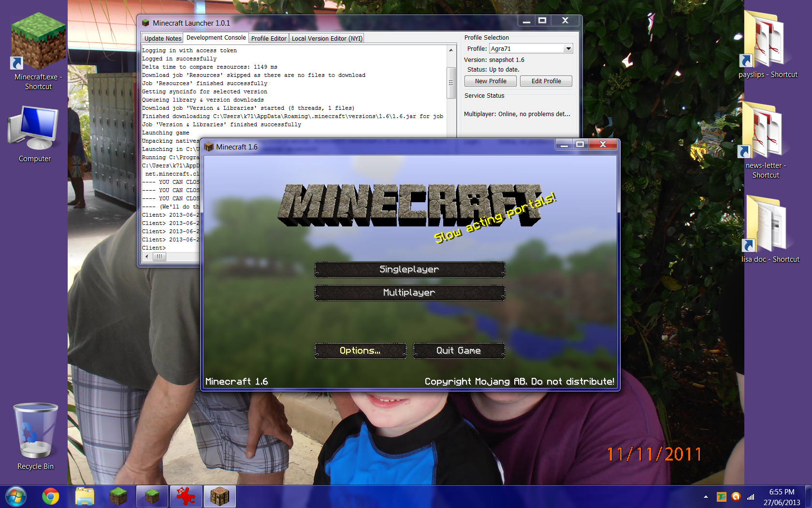Open the Multiplayer menu
Image resolution: width=812 pixels, height=508 pixels.
(x=409, y=293)
